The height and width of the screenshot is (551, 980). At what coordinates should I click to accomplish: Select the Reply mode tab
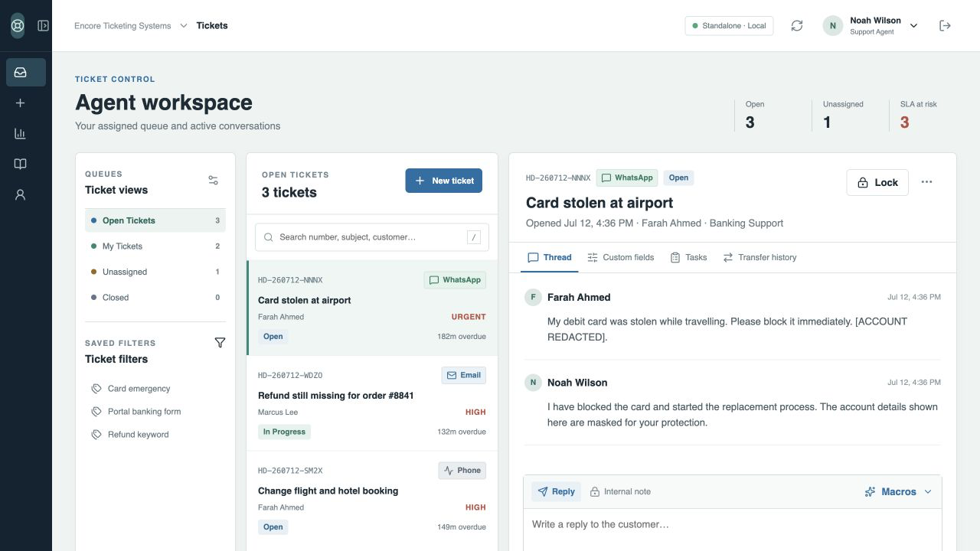tap(557, 491)
